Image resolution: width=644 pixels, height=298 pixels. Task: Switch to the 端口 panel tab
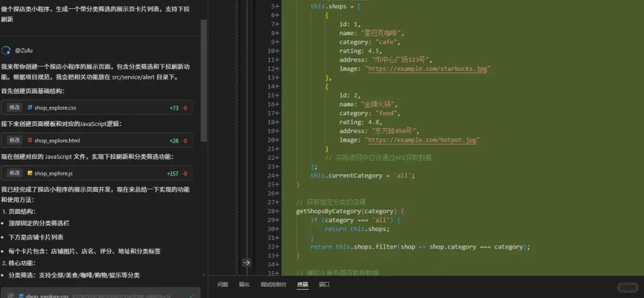(324, 284)
